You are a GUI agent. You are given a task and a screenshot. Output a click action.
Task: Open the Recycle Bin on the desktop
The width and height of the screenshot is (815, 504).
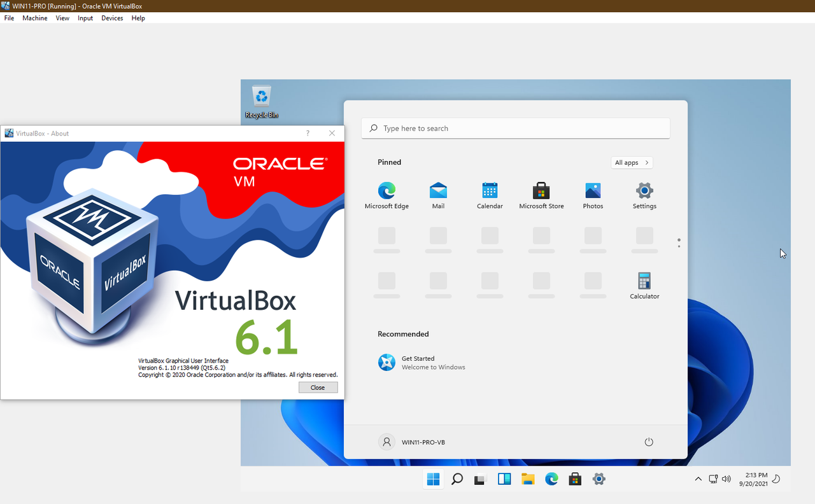coord(262,102)
